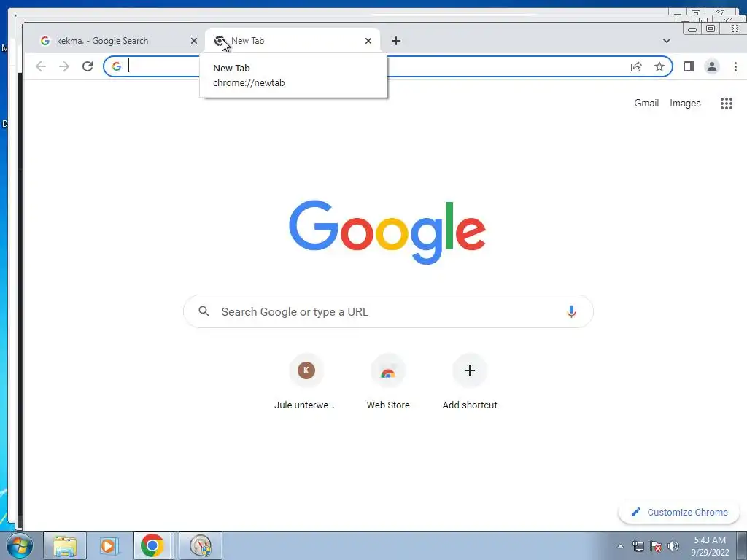Viewport: 747px width, 560px height.
Task: Open a new tab with the plus button
Action: [396, 41]
